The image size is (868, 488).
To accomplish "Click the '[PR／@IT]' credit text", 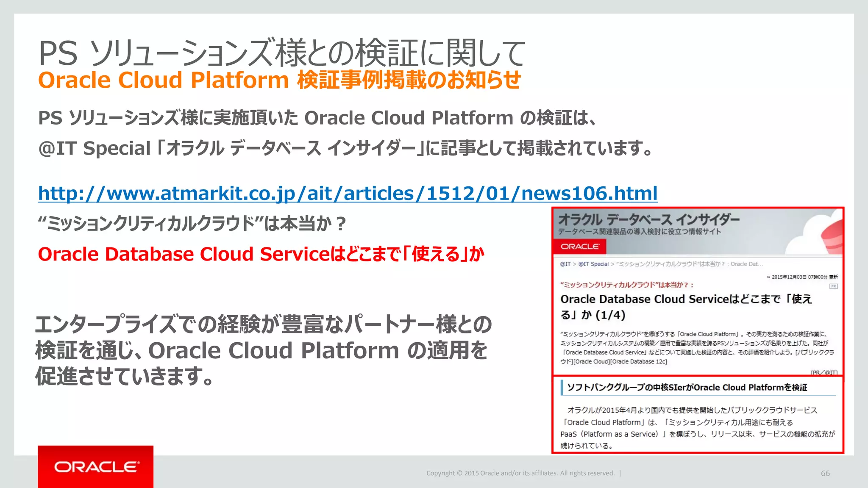I will point(824,372).
